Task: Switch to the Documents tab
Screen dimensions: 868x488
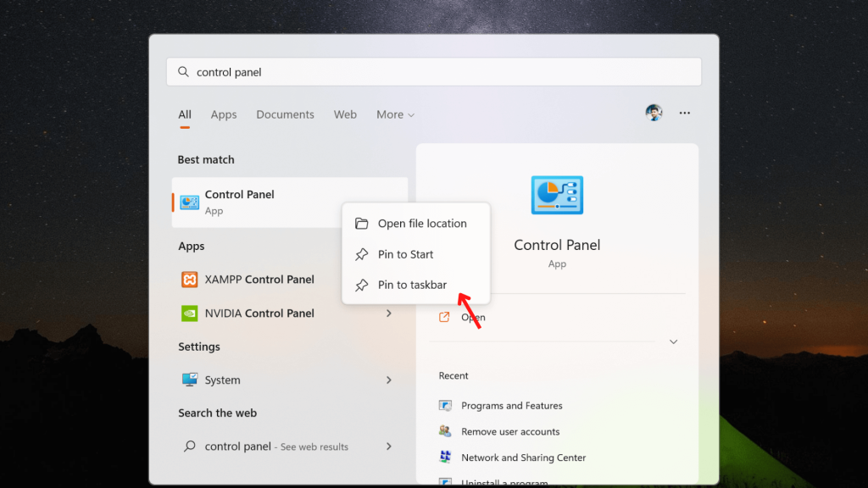Action: click(x=285, y=114)
